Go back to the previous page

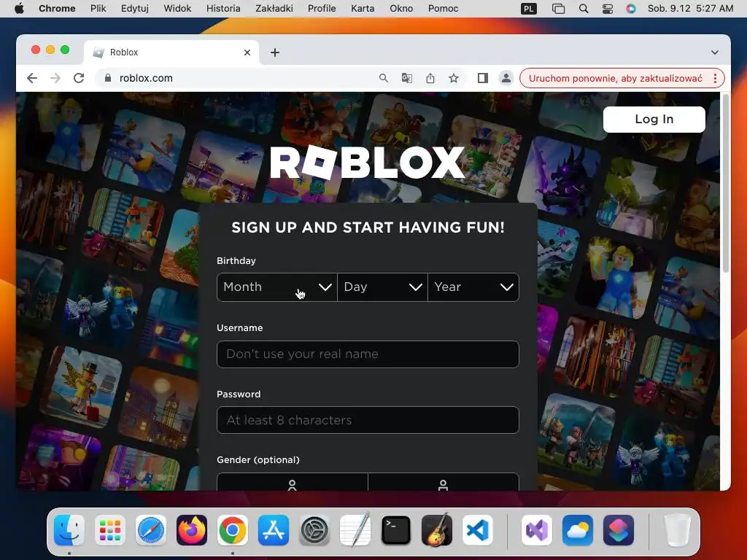point(32,78)
